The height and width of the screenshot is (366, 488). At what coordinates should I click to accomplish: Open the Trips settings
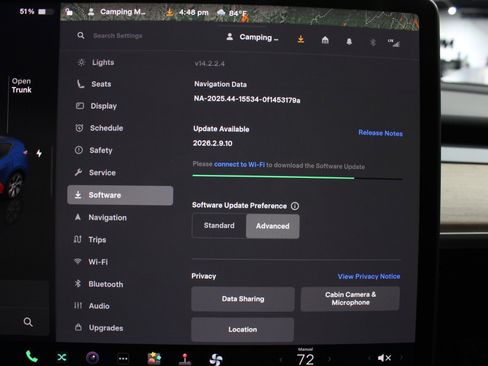click(90, 240)
